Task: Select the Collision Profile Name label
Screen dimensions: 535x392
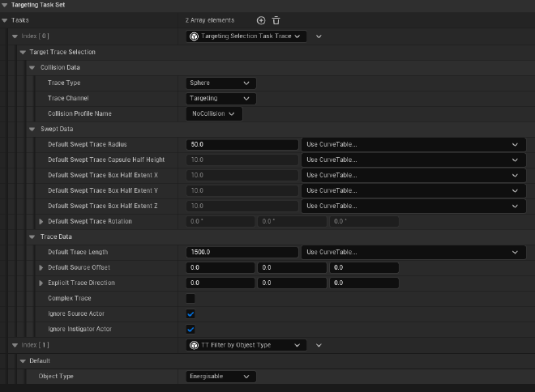Action: (79, 113)
